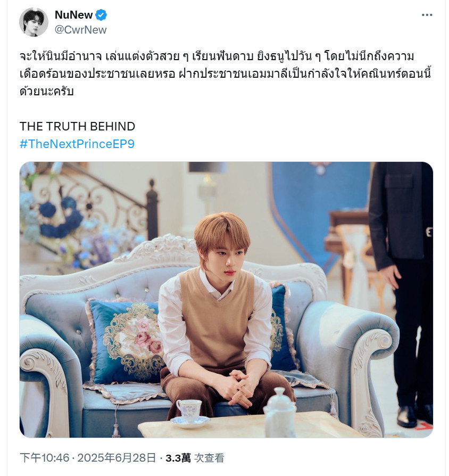Click the 次查看 views label
The height and width of the screenshot is (476, 449).
click(x=209, y=458)
